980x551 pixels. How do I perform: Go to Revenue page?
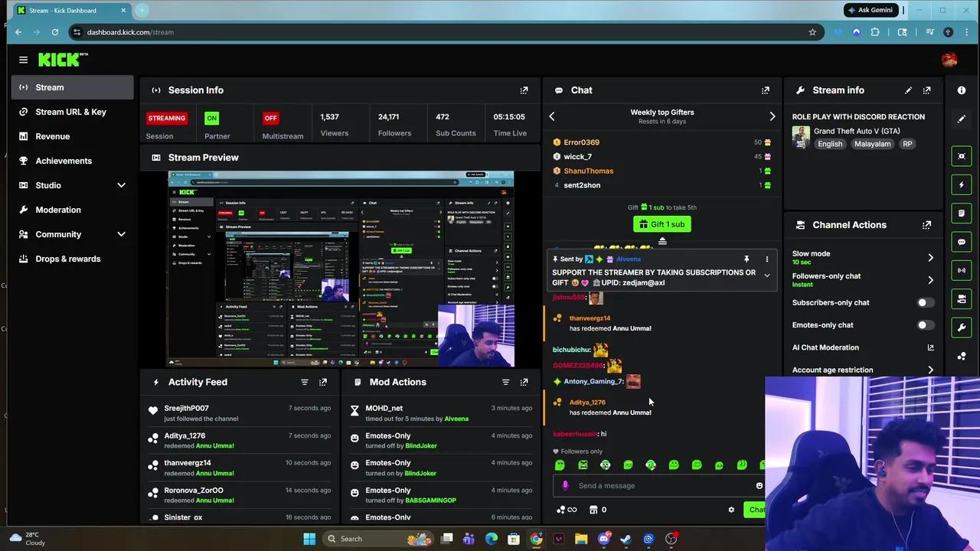[x=73, y=136]
